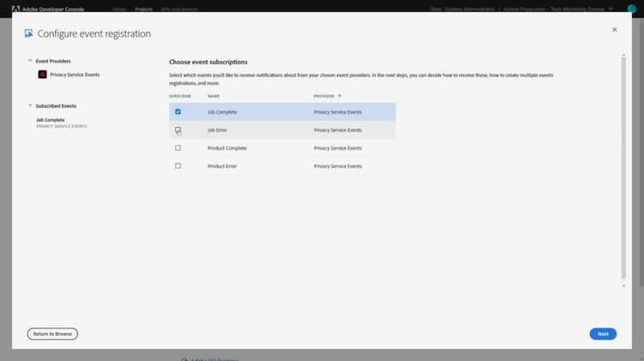This screenshot has width=644, height=361.
Task: Click the Name column header
Action: click(x=214, y=96)
